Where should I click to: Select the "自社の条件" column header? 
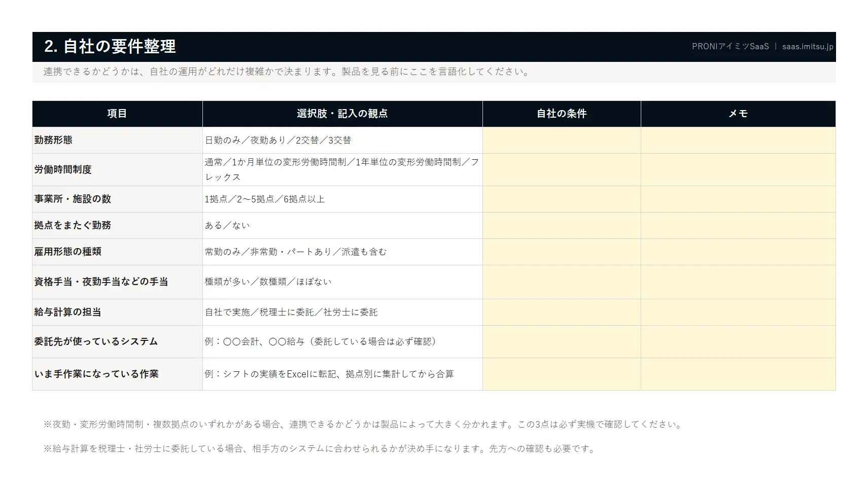(562, 114)
